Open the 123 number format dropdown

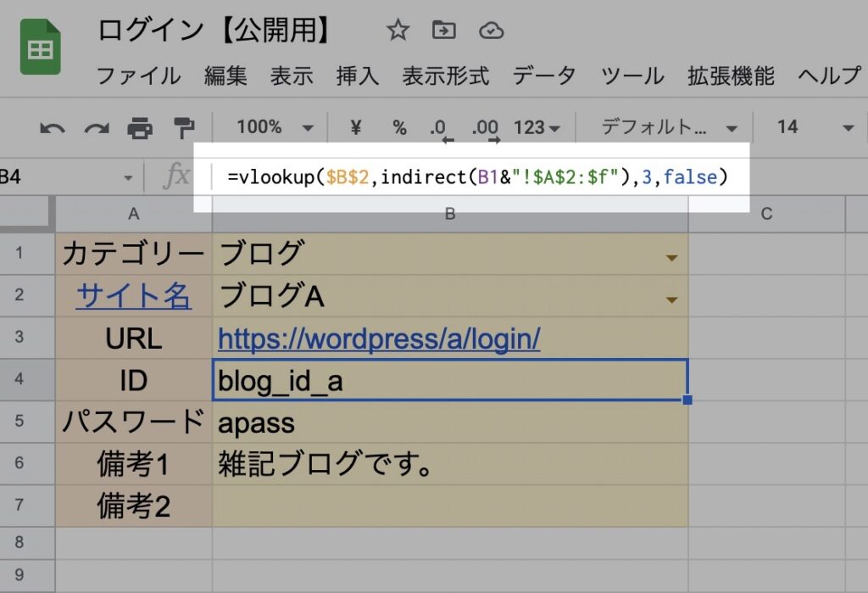point(537,127)
